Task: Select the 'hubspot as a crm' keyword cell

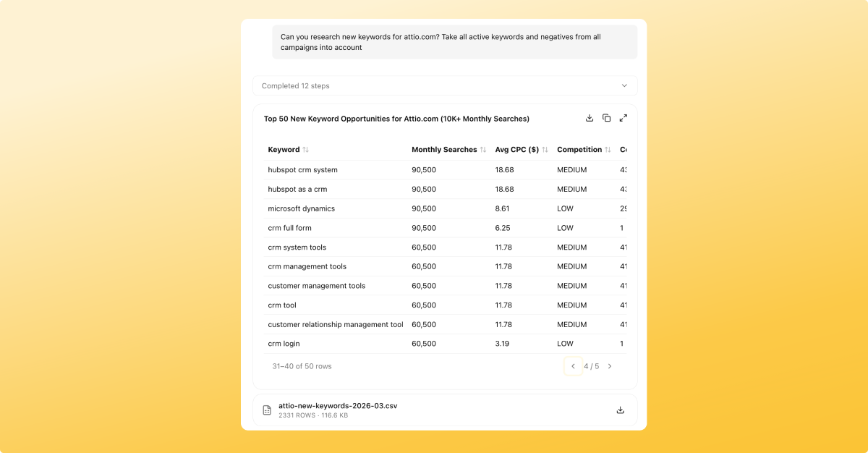Action: point(297,190)
